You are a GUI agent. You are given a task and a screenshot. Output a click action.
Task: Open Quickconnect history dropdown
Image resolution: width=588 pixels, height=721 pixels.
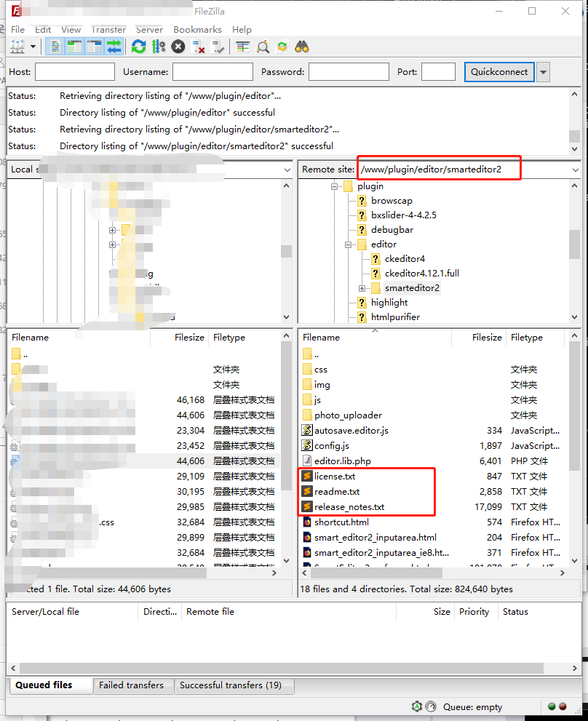click(543, 72)
